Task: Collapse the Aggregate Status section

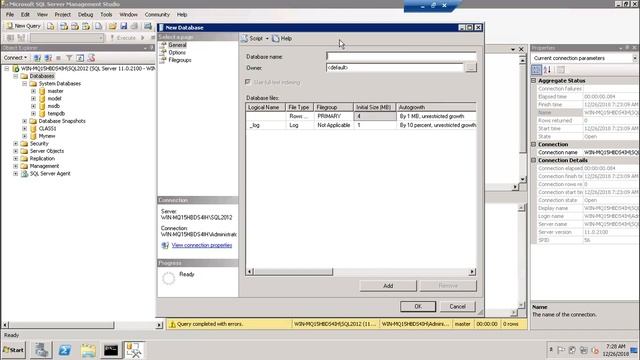Action: click(x=533, y=81)
